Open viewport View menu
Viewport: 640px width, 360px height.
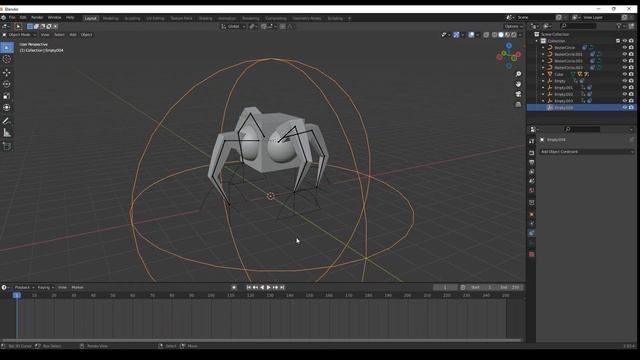tap(45, 35)
